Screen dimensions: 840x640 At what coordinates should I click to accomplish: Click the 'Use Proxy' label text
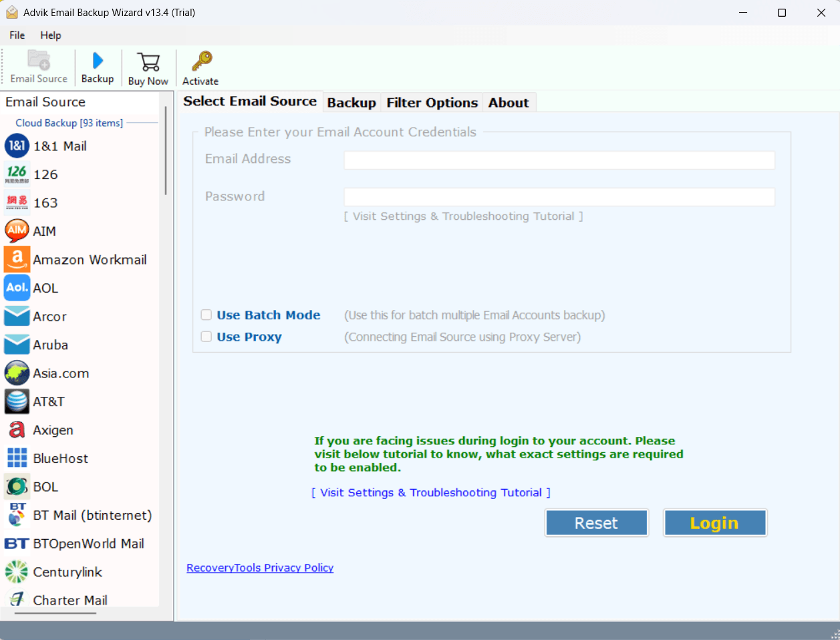click(x=249, y=337)
